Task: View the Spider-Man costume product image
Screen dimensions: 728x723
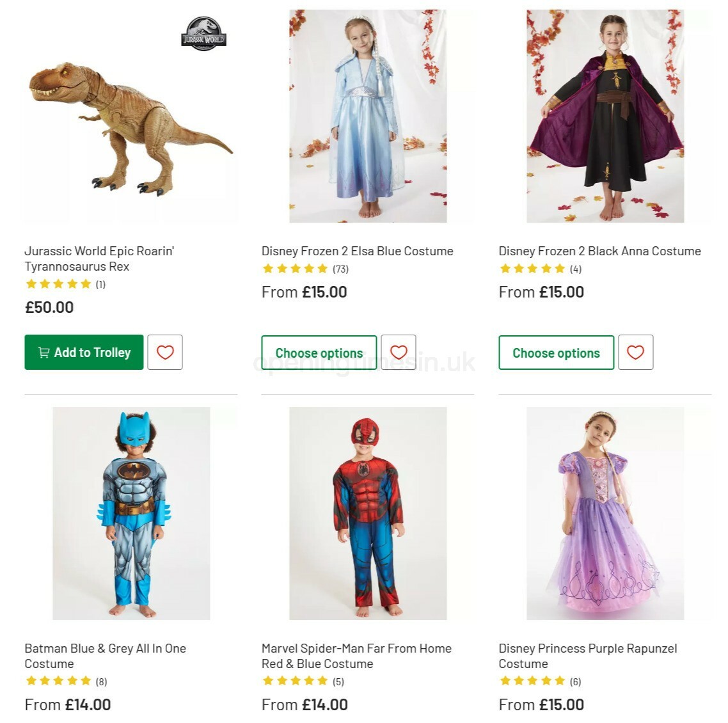Action: pos(368,513)
